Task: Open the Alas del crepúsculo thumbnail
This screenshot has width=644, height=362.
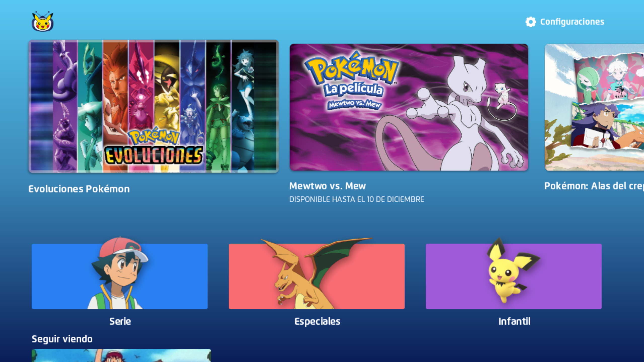Action: [594, 107]
